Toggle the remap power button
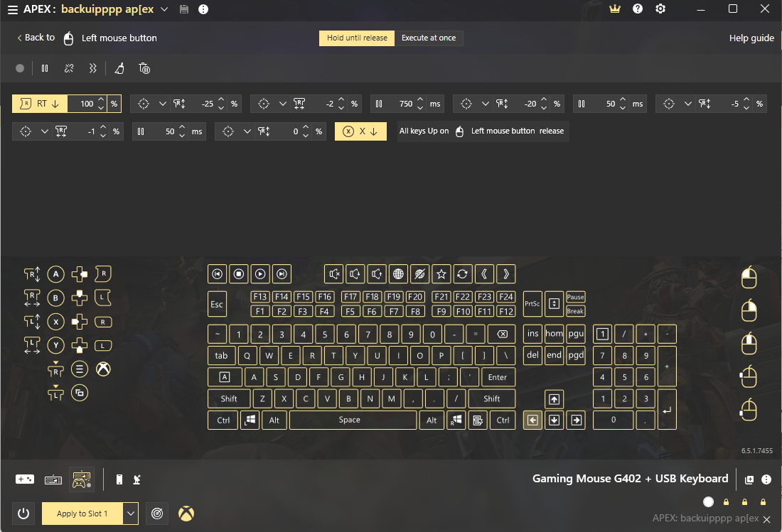This screenshot has height=532, width=782. 23,514
